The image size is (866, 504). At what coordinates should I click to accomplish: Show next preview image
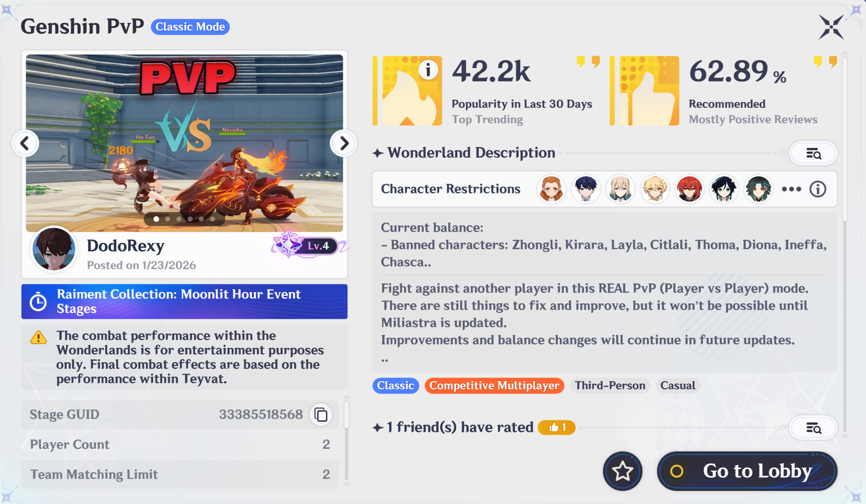click(x=343, y=143)
